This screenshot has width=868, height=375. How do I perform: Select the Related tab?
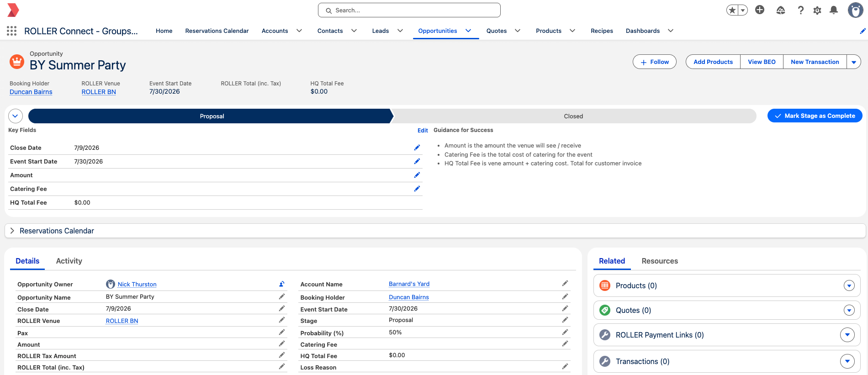612,261
